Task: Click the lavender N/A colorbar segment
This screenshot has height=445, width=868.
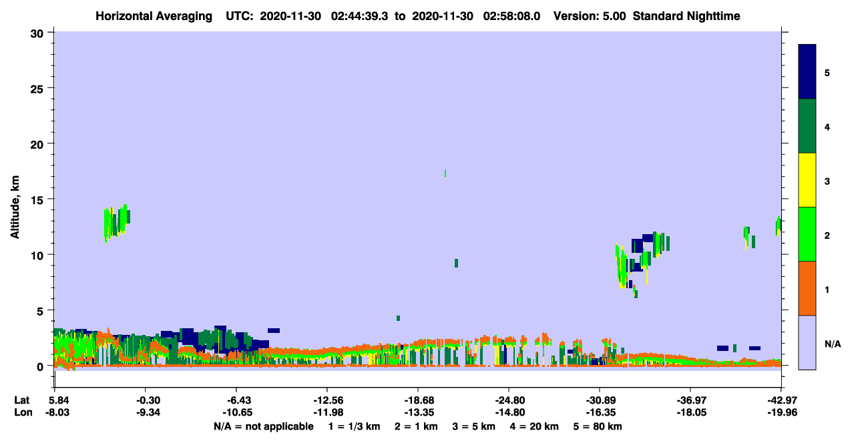Action: coord(807,342)
